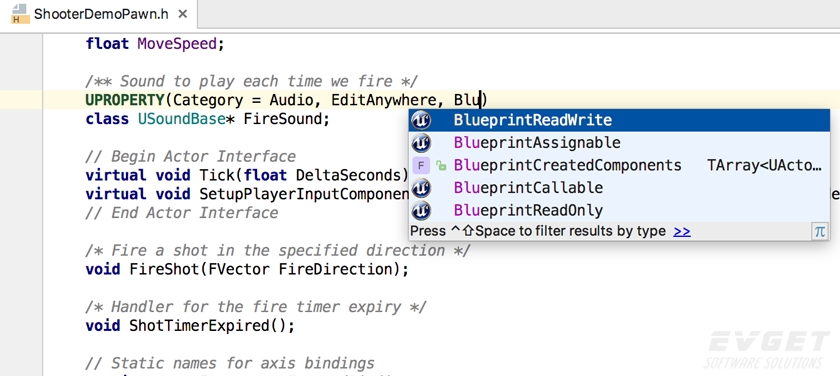Select BlueprintReadWrite completion suggestion
The height and width of the screenshot is (376, 840).
click(x=619, y=120)
